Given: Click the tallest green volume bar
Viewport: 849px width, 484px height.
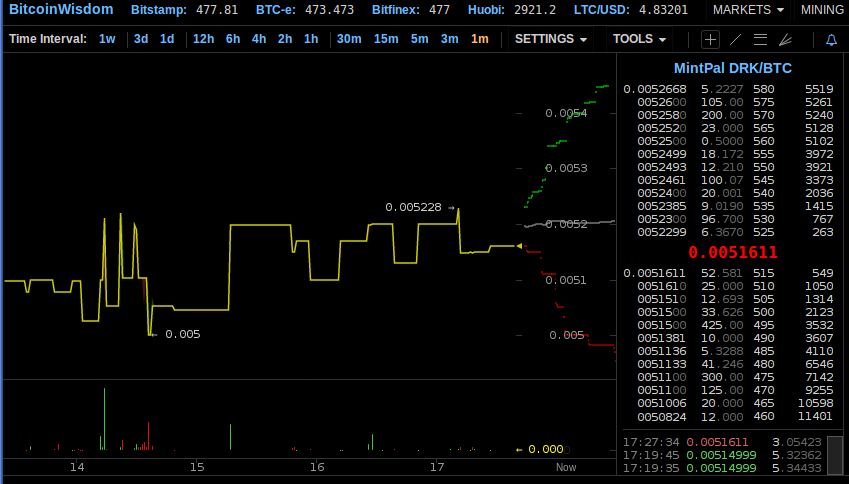Looking at the screenshot, I should pos(105,419).
